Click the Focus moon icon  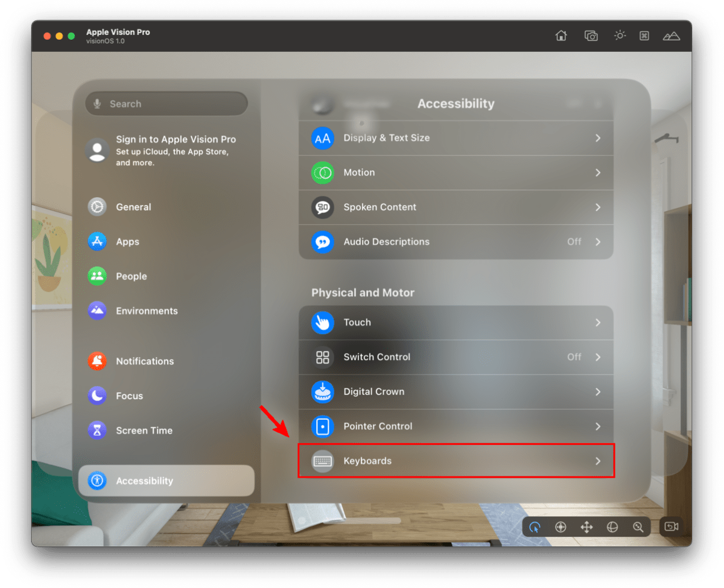click(97, 396)
